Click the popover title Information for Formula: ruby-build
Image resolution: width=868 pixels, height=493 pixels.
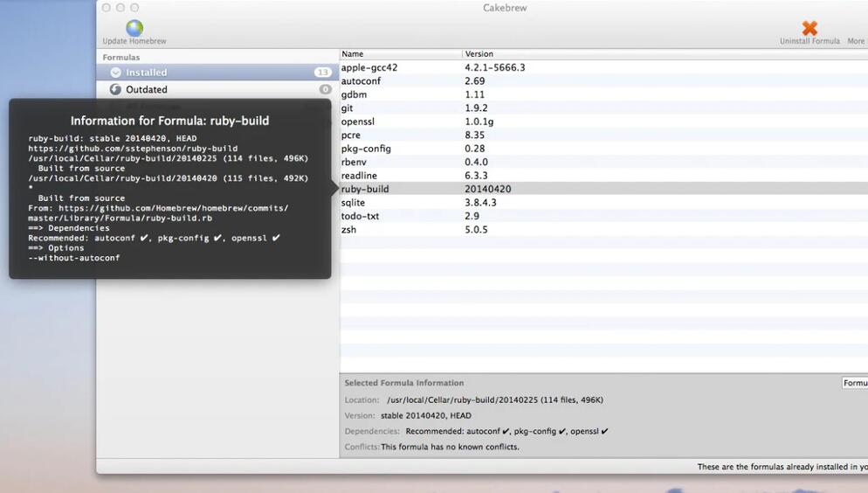[x=169, y=121]
